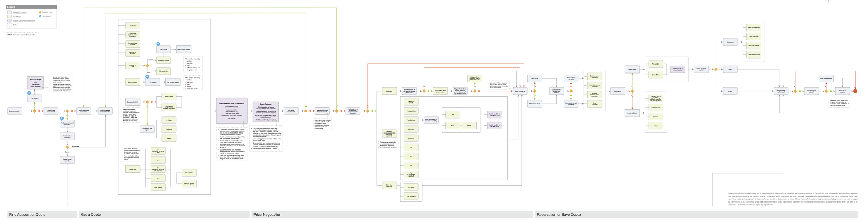Click the red end-point circle after Send info
This screenshot has width=868, height=223.
[x=856, y=91]
